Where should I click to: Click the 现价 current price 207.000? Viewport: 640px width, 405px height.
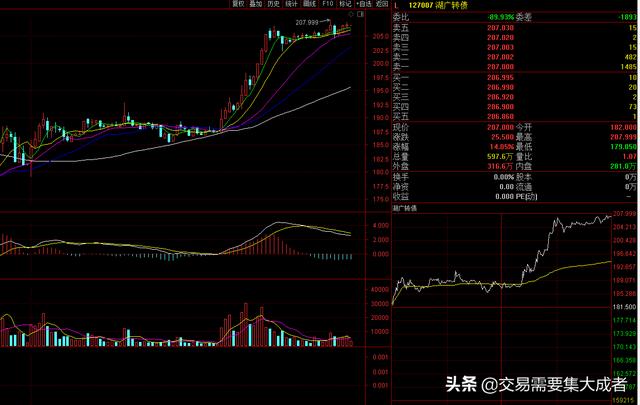point(500,127)
